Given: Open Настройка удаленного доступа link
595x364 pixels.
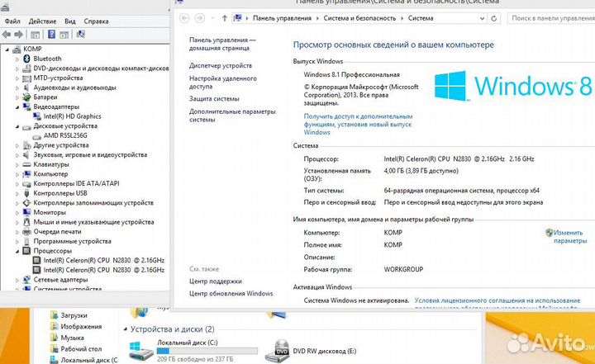Looking at the screenshot, I should [223, 83].
